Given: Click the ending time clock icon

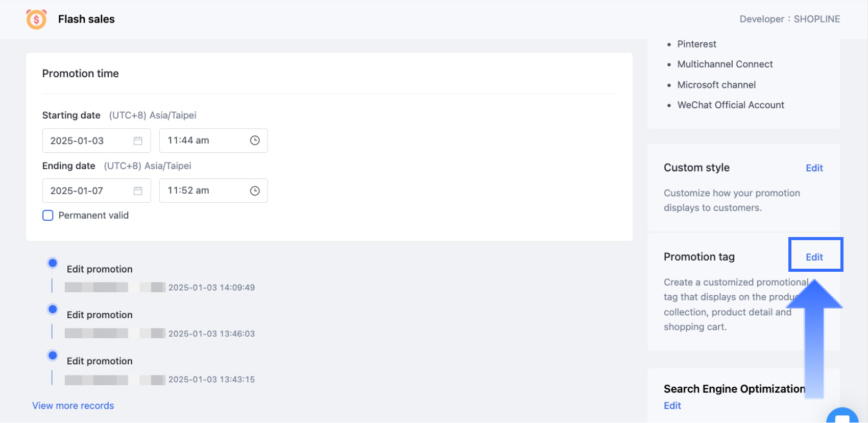Looking at the screenshot, I should click(255, 191).
